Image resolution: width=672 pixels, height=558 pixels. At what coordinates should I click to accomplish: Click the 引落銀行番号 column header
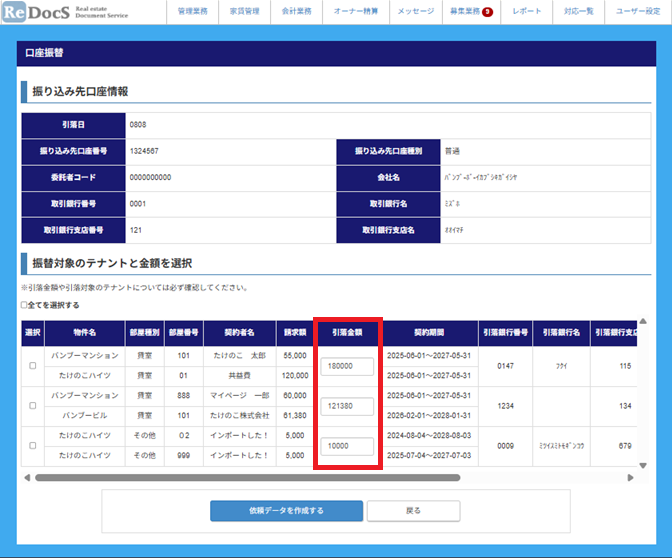coord(506,333)
